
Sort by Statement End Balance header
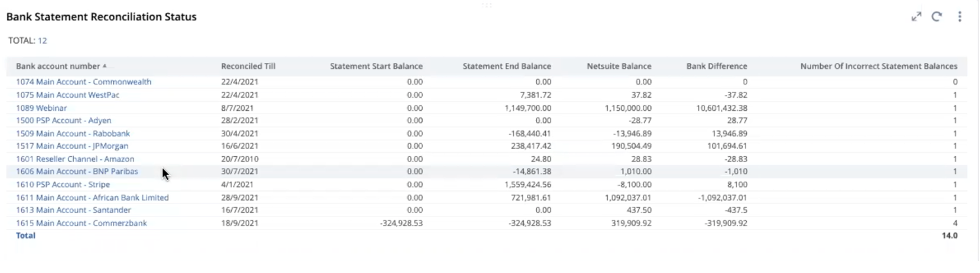[507, 66]
